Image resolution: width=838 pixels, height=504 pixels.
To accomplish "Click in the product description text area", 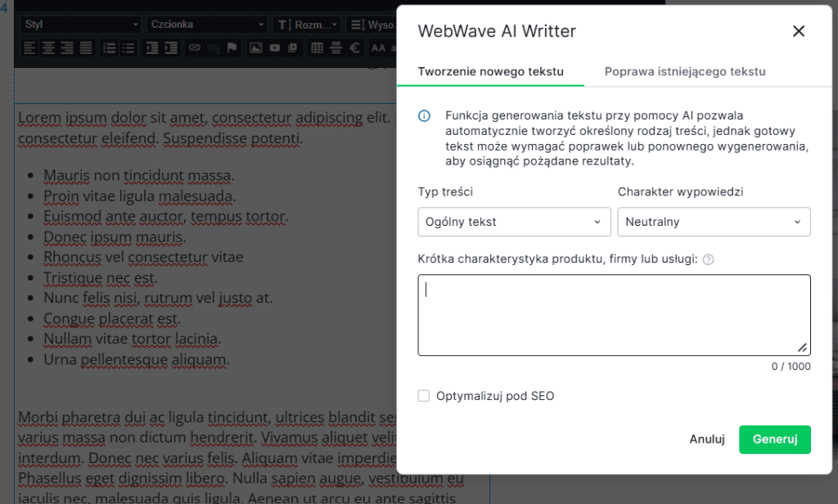I will click(614, 315).
